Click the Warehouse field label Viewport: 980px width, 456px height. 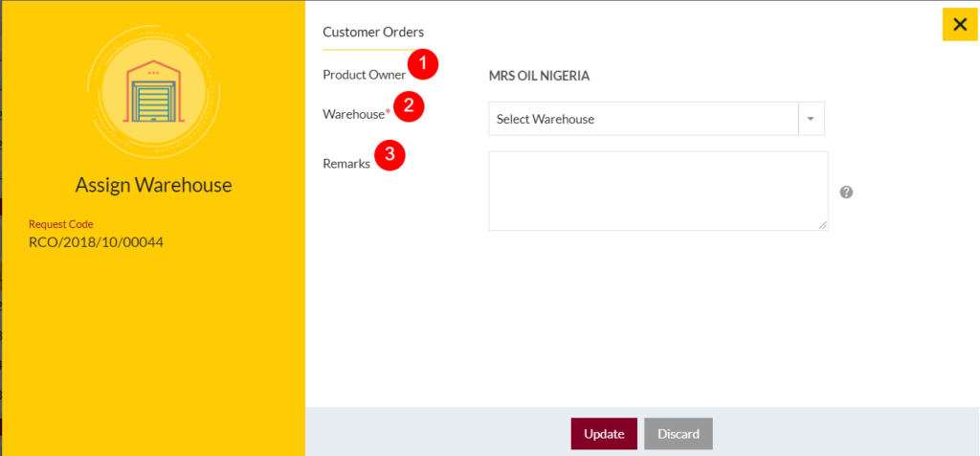click(x=354, y=114)
